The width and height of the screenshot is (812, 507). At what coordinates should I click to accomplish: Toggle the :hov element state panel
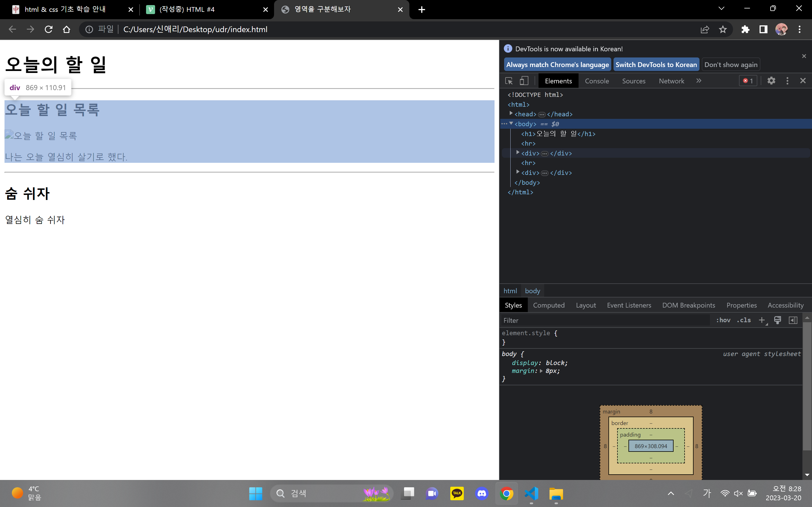(723, 320)
